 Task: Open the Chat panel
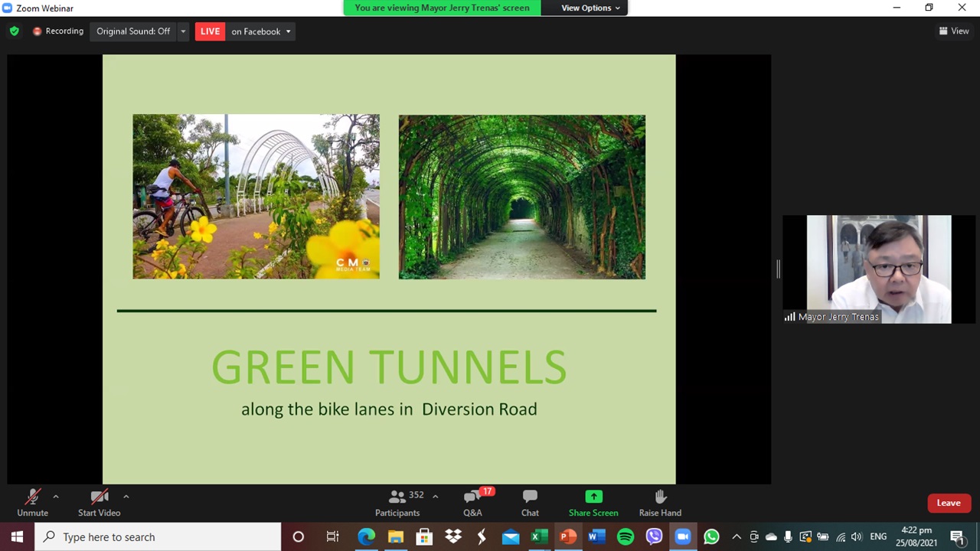pos(530,503)
